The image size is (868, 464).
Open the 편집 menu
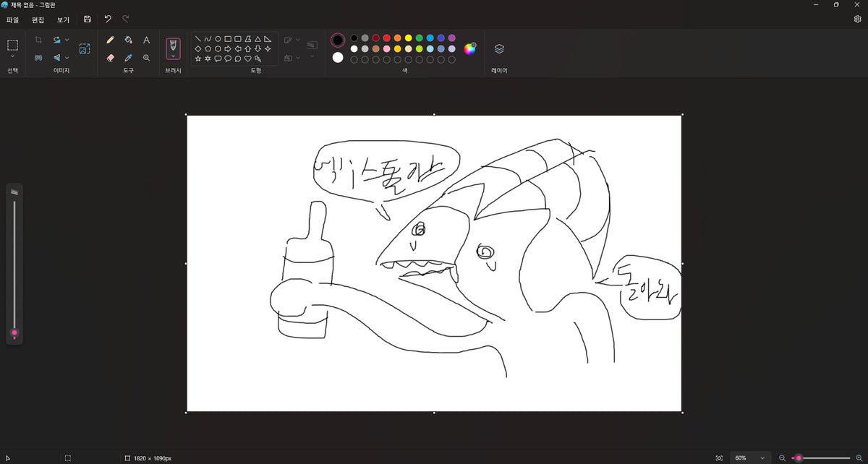click(x=38, y=20)
